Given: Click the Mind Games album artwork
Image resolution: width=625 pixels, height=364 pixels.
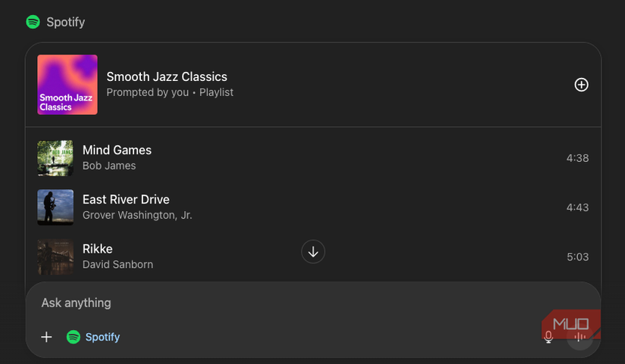Looking at the screenshot, I should [x=55, y=158].
